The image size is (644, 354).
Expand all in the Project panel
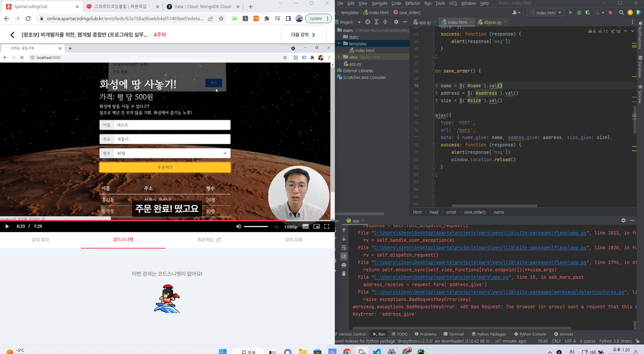click(376, 22)
